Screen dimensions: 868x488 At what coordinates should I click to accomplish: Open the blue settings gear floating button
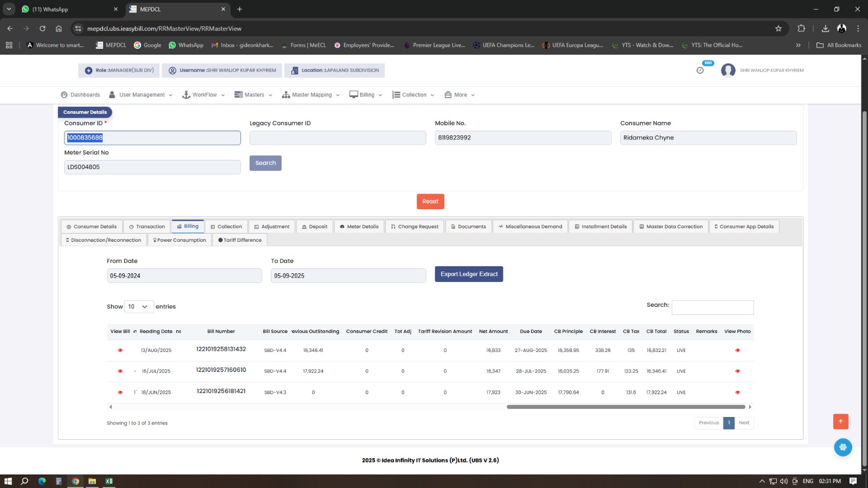[x=843, y=447]
